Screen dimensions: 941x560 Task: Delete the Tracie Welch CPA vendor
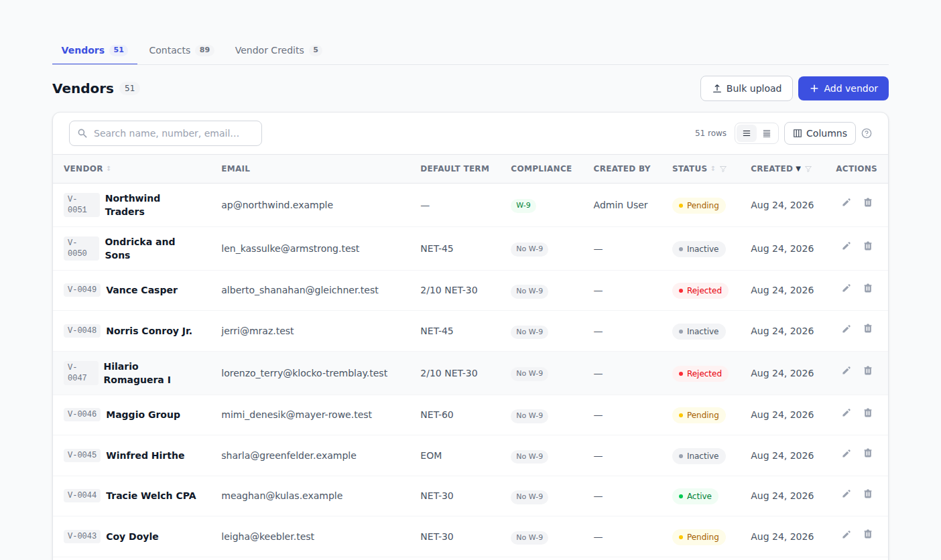(x=868, y=494)
